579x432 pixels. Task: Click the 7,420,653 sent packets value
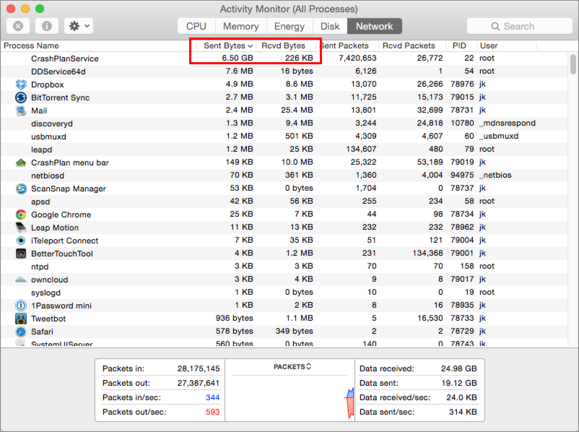point(357,58)
